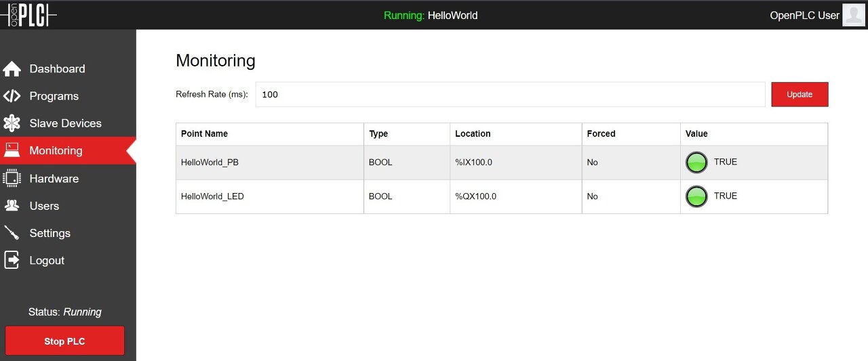Click the Refresh Rate input field
This screenshot has width=868, height=361.
click(510, 94)
